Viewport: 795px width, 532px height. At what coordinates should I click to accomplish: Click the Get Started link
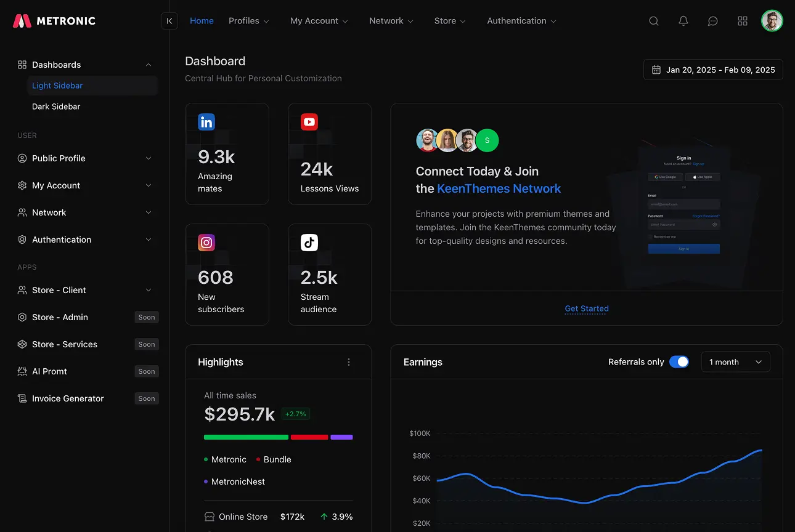[x=587, y=308]
